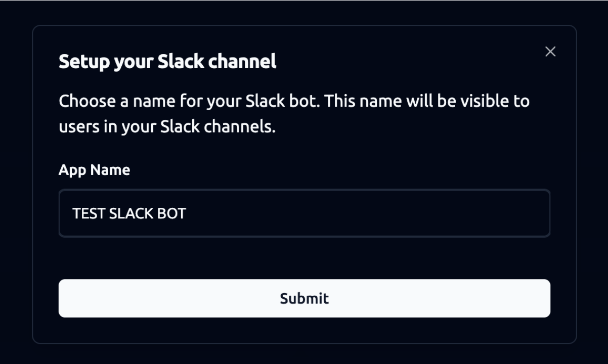The image size is (608, 364).
Task: Click the "Choose a name for your Slack bot" sentence
Action: coord(189,101)
